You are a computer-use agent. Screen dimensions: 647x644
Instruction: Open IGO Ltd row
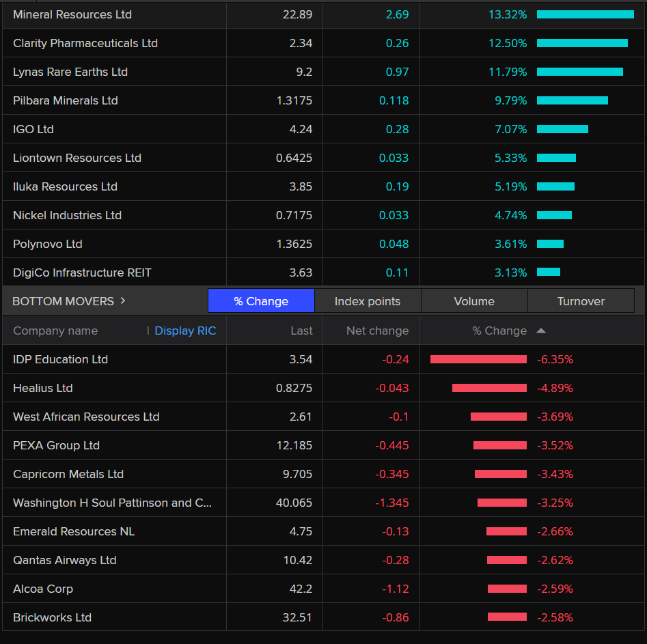[x=33, y=129]
